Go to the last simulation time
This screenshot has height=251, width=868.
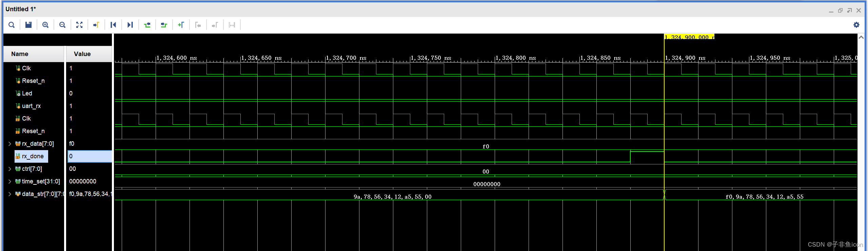tap(130, 25)
